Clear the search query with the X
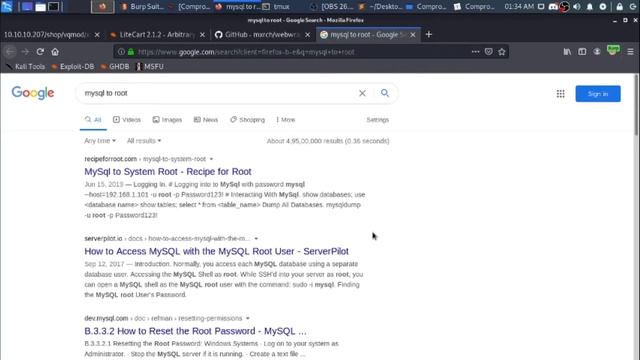 pyautogui.click(x=362, y=93)
